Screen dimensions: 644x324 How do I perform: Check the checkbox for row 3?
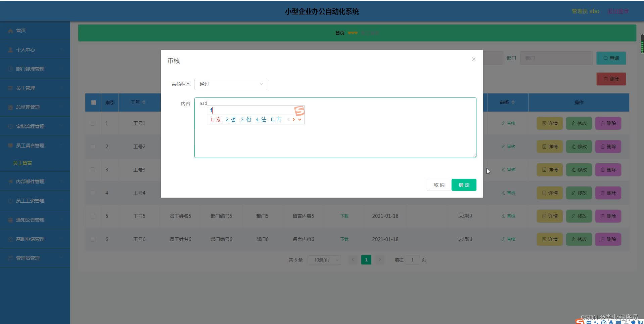(93, 170)
